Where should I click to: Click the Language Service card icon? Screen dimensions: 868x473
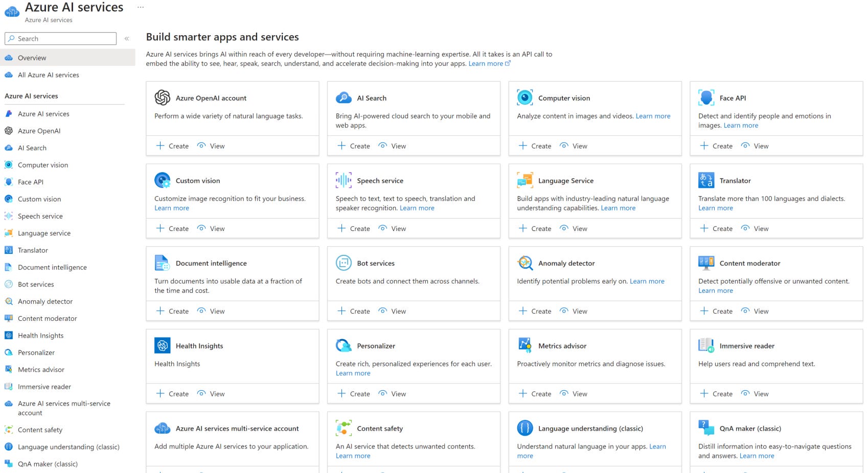pyautogui.click(x=525, y=180)
